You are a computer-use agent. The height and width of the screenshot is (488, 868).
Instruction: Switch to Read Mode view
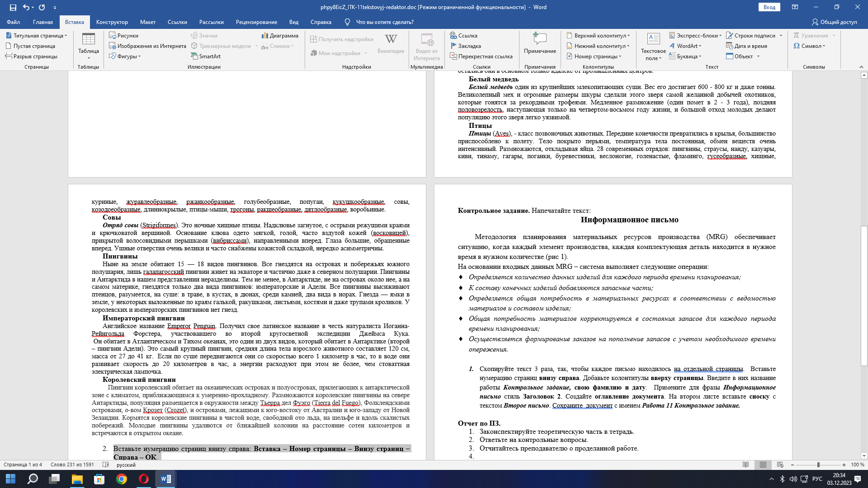pos(746,465)
